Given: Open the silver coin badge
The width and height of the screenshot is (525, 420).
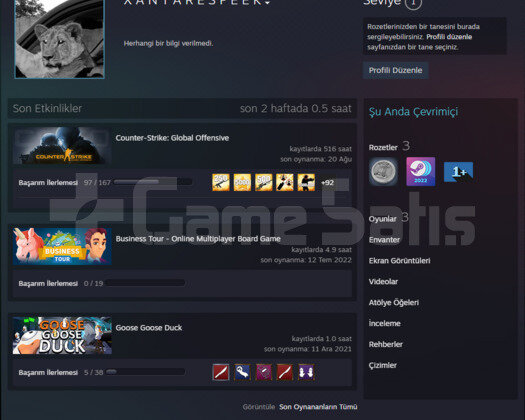Looking at the screenshot, I should tap(383, 171).
